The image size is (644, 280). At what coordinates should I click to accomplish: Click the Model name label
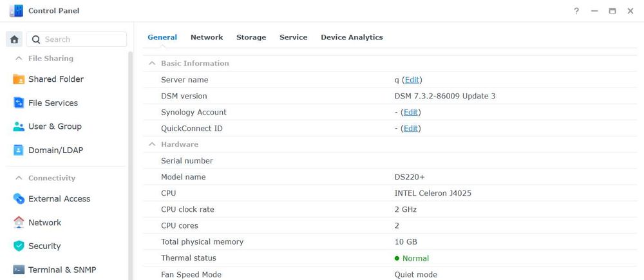pos(183,177)
